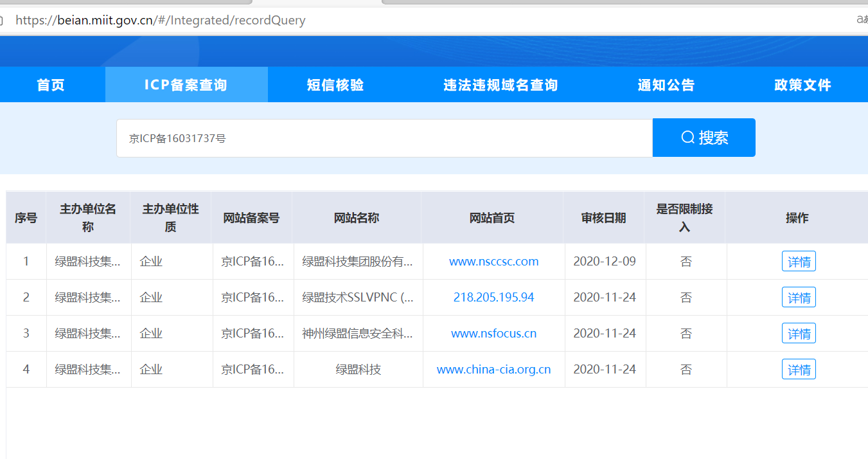Open 违法违规域名查询 tab
The height and width of the screenshot is (459, 868).
click(x=500, y=85)
